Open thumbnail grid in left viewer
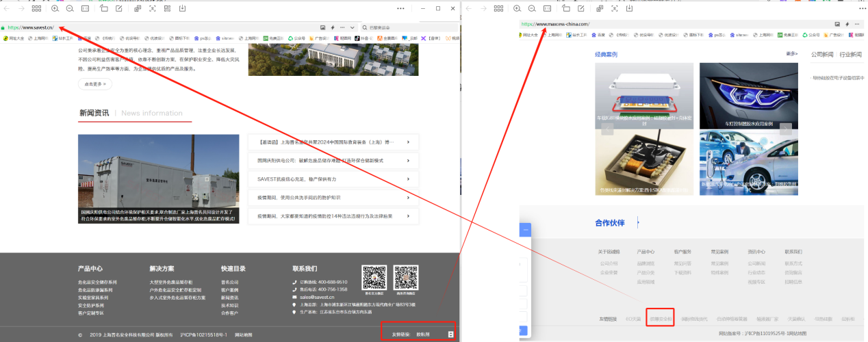Viewport: 868px width, 342px height. pos(38,8)
